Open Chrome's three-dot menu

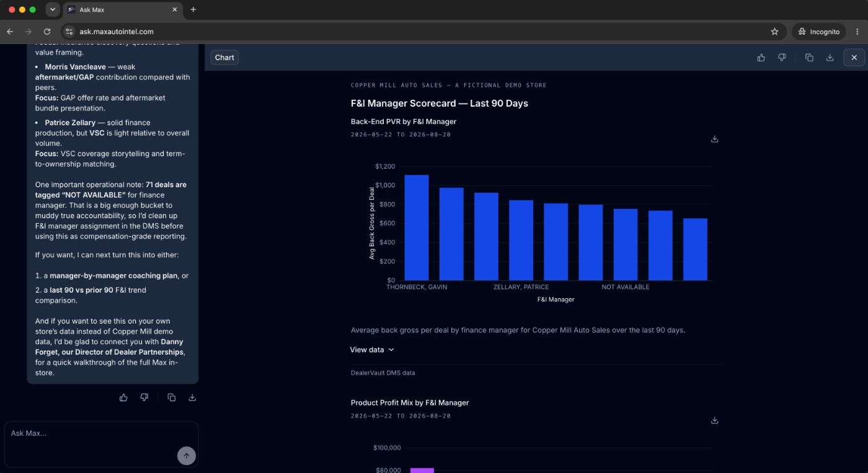[857, 32]
